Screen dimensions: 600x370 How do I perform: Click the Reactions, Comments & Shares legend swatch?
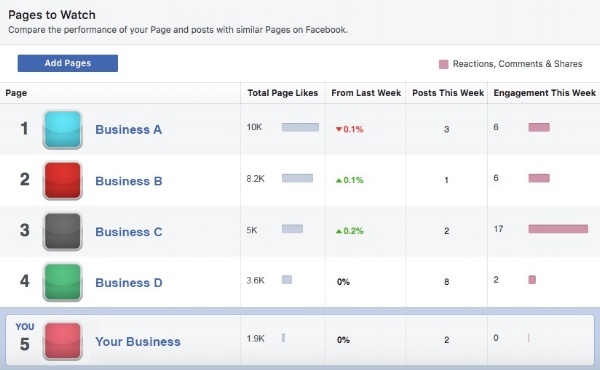(x=443, y=64)
